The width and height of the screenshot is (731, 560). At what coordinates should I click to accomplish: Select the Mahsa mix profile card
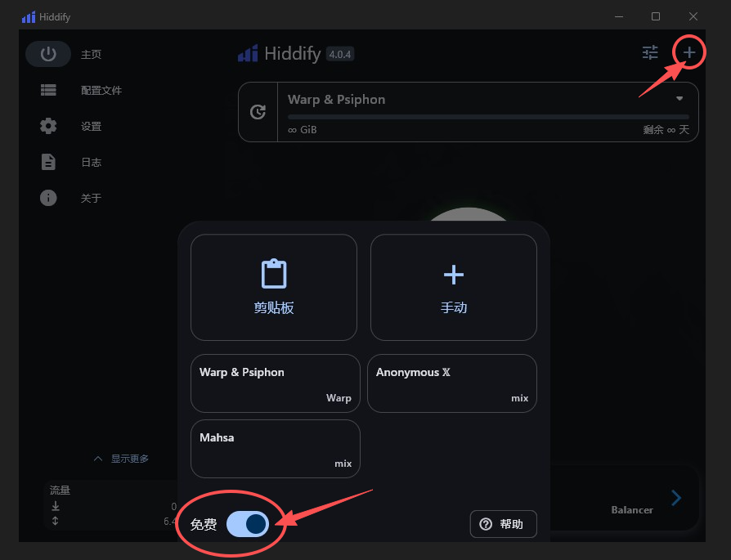click(x=275, y=449)
